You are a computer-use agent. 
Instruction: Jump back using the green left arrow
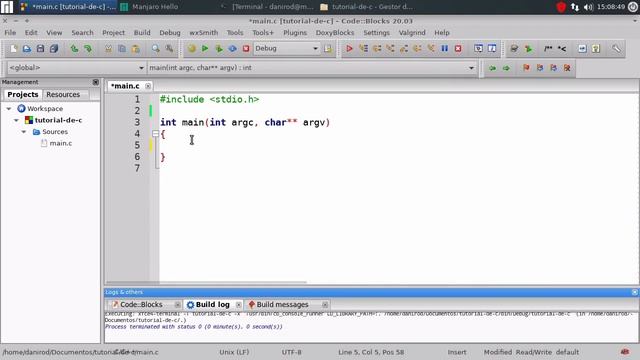click(493, 68)
